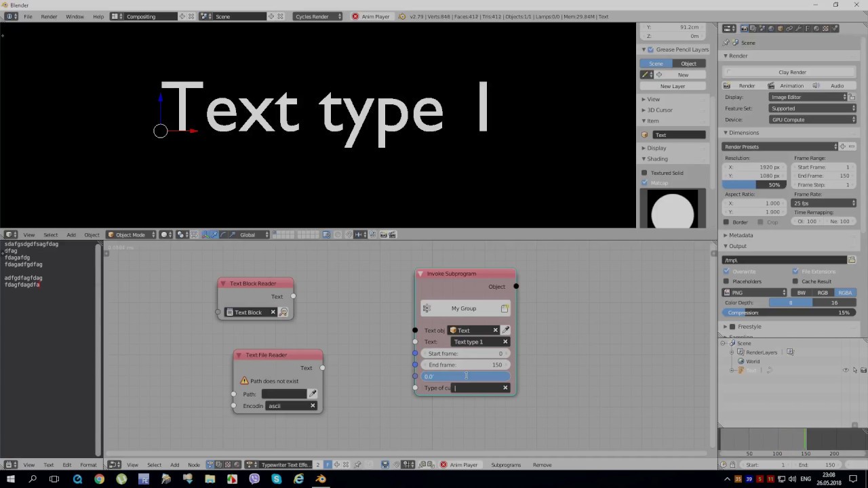Viewport: 868px width, 488px height.
Task: Open the 25 fps frame rate dropdown
Action: 824,203
